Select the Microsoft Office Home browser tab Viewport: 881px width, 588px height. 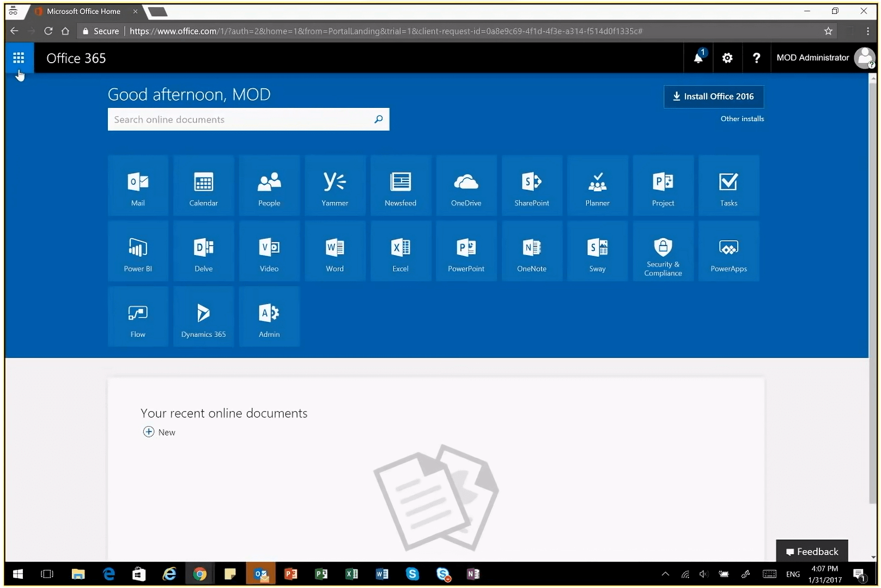(x=83, y=11)
